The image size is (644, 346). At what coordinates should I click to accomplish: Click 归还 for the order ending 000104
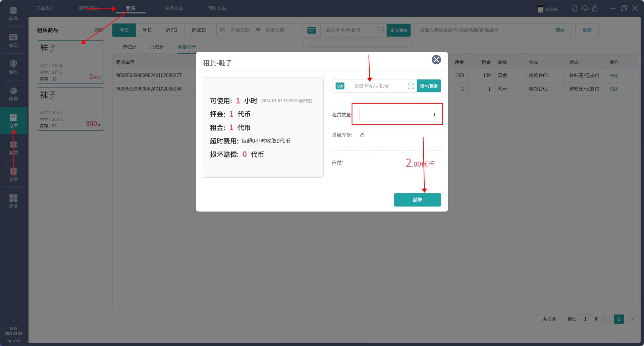point(614,89)
